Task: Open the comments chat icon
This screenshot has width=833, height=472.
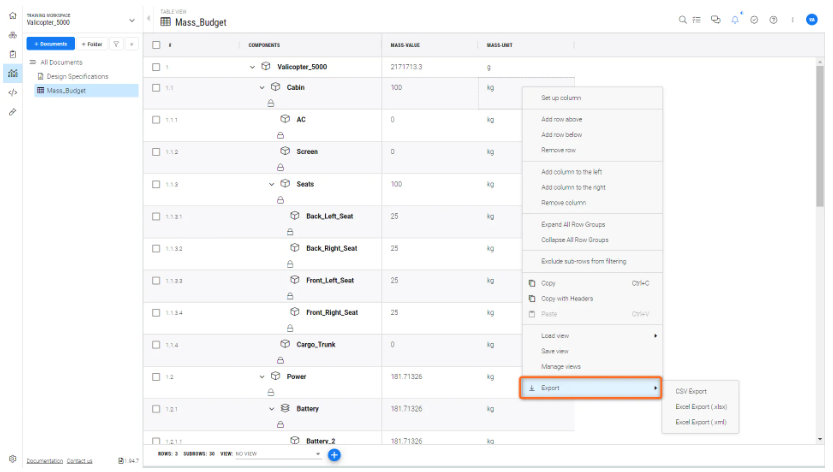Action: pyautogui.click(x=715, y=19)
